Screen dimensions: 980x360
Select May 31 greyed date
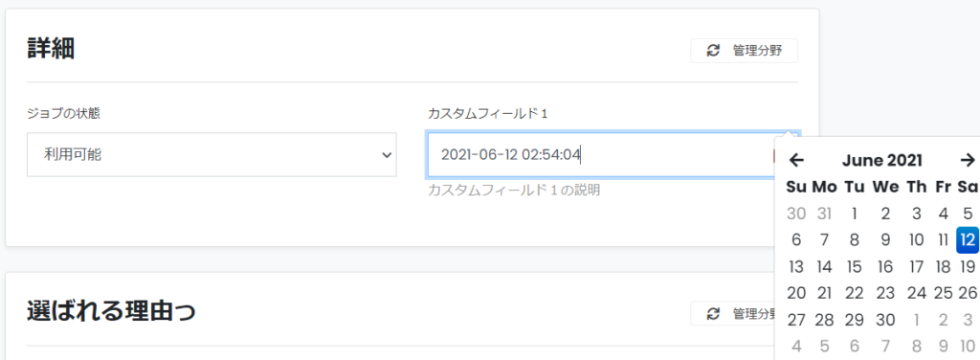pos(824,214)
